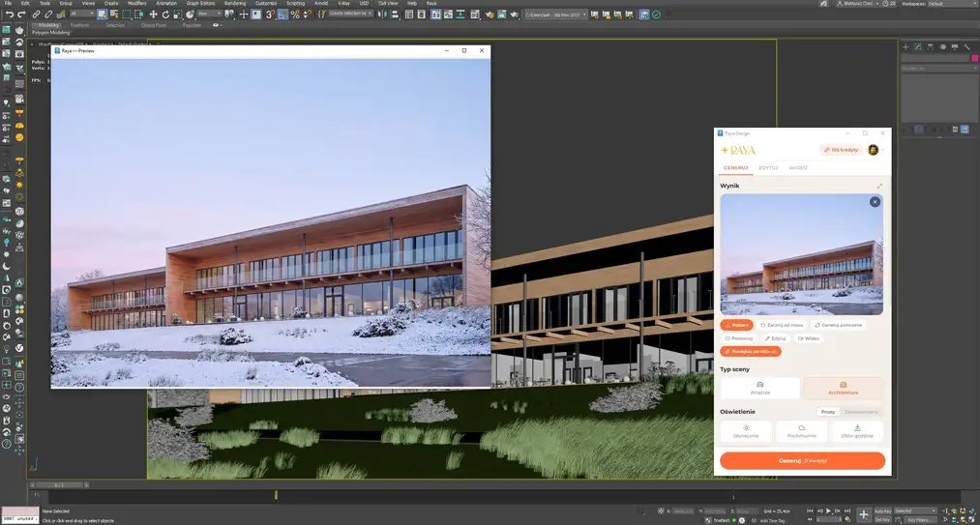Click the large plus button in the bottom bar
This screenshot has width=980, height=525.
(863, 514)
